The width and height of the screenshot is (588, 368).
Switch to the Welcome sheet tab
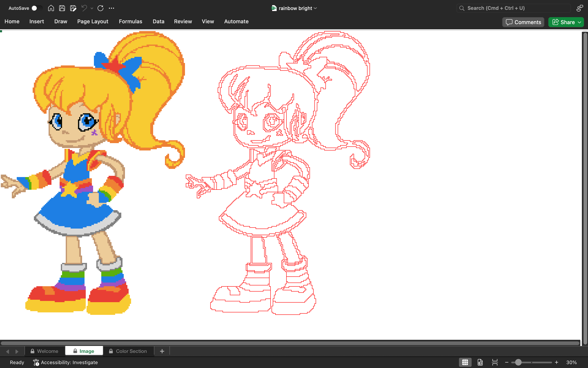[45, 351]
